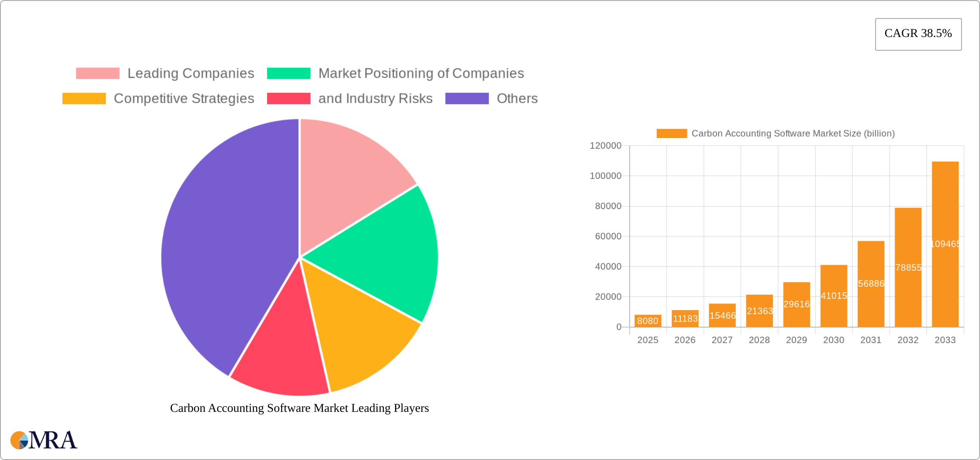
Task: Click the Carbon Accounting Software Market Size legend text
Action: 793,133
